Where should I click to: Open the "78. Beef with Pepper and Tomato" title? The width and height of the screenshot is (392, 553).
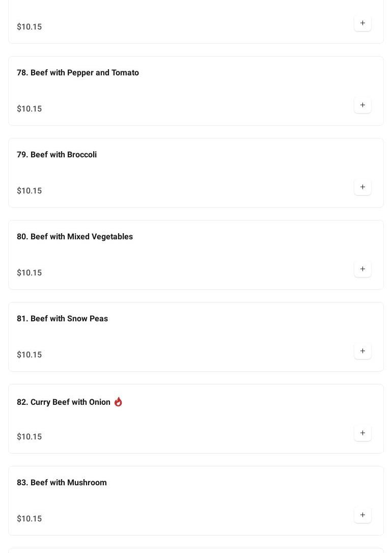[78, 73]
